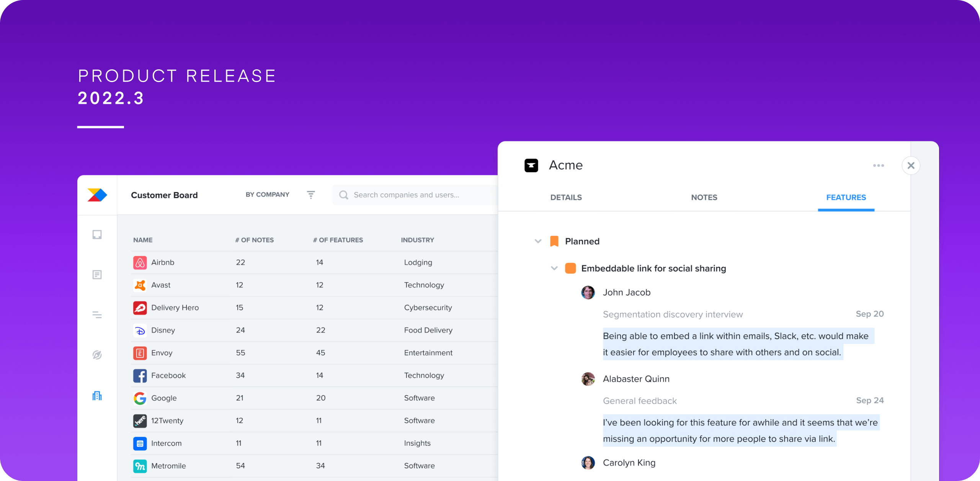The width and height of the screenshot is (980, 481).
Task: Click the Productboard logo icon
Action: click(x=97, y=195)
